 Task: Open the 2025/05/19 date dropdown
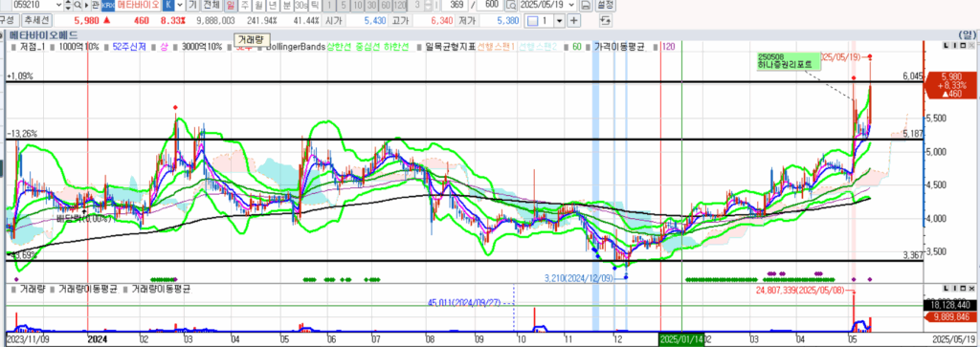pyautogui.click(x=570, y=5)
